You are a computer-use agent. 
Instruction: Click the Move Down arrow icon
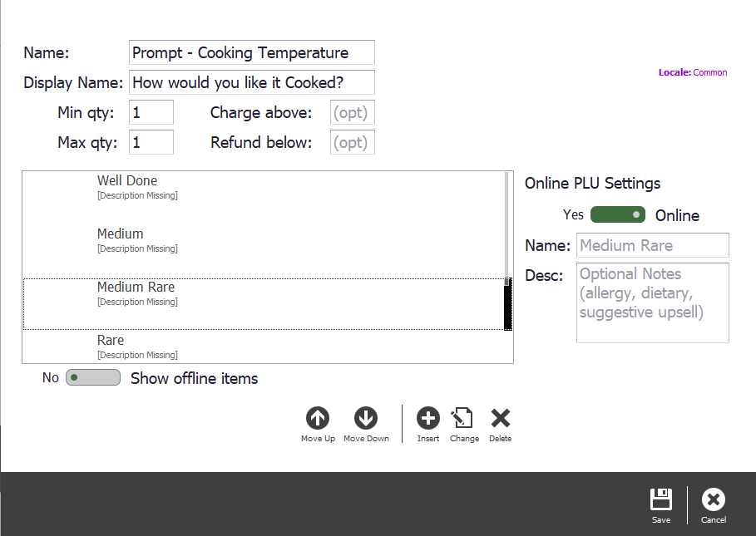pos(366,418)
